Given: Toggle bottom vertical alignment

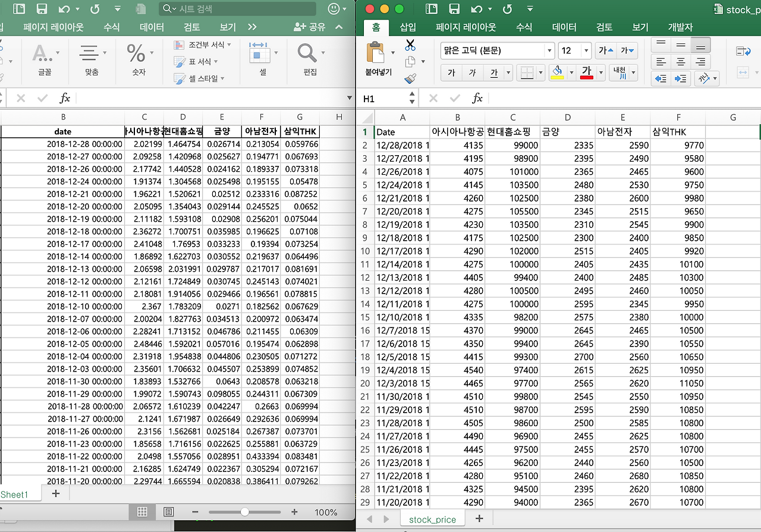Looking at the screenshot, I should click(701, 45).
